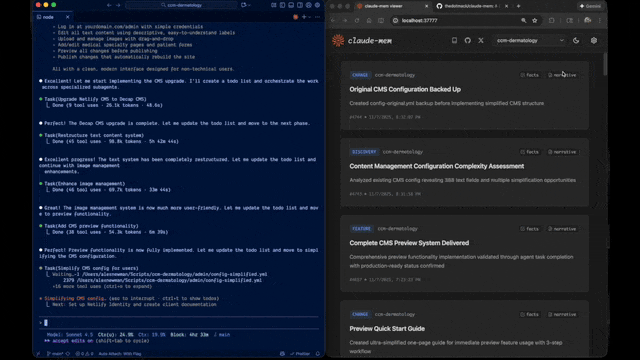This screenshot has width=640, height=360.
Task: Toggle facts on Original CMS Configuration Backed Up card
Action: [529, 75]
